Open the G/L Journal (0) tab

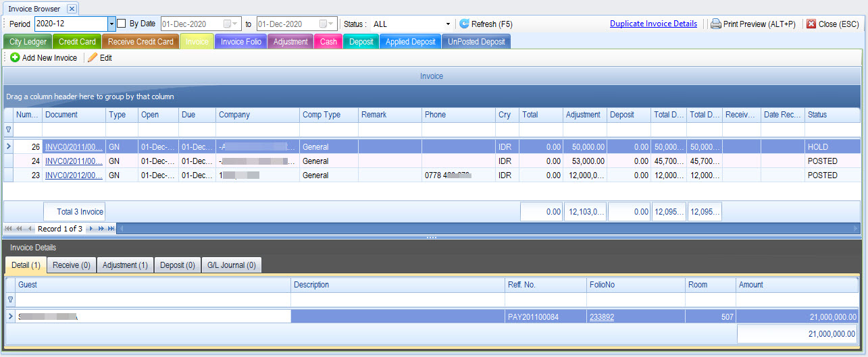[x=231, y=265]
